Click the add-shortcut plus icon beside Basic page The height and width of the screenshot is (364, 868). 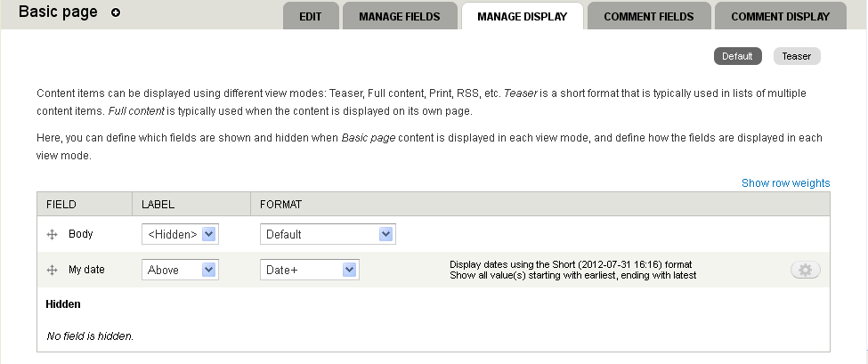coord(116,12)
